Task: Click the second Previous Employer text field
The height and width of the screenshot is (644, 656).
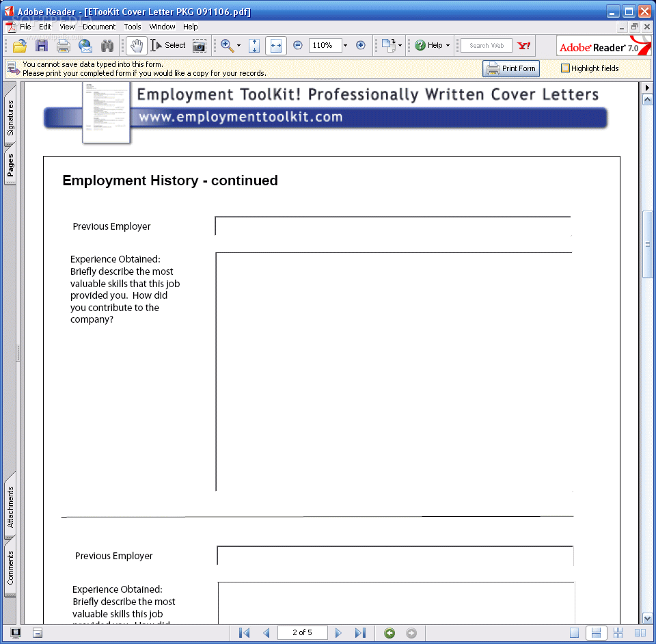Action: 395,556
